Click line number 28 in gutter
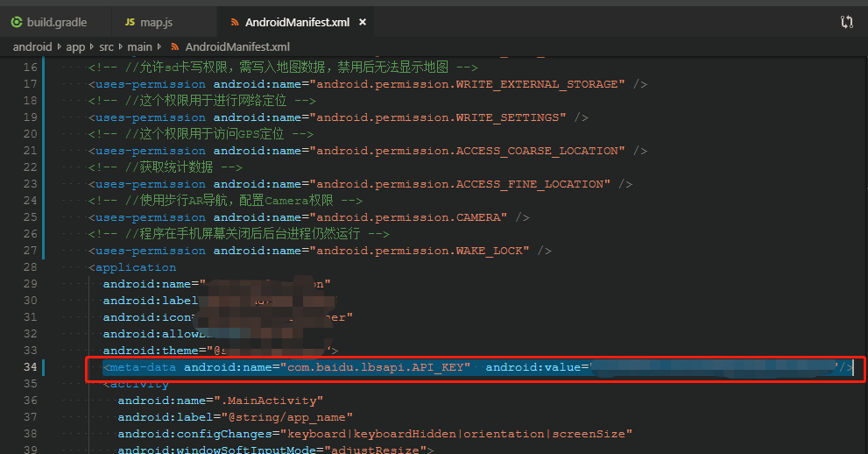 pyautogui.click(x=31, y=267)
